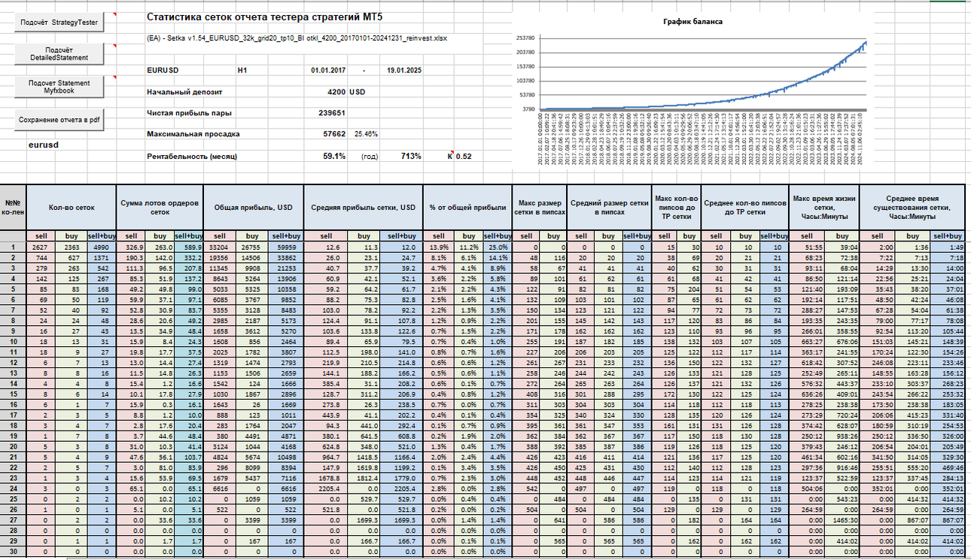This screenshot has width=971, height=560.
Task: Select the Среднее кол-во пипсов до TP header
Action: pos(744,207)
